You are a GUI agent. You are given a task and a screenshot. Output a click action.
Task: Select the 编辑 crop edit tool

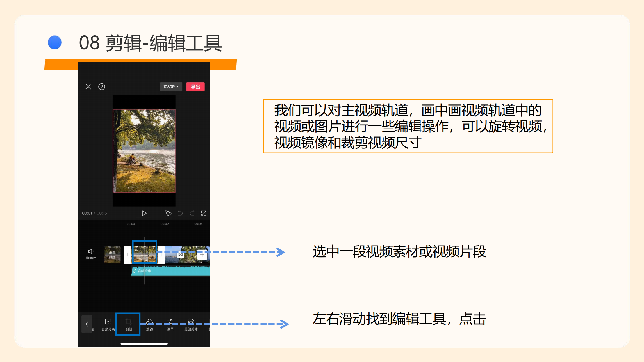[129, 324]
